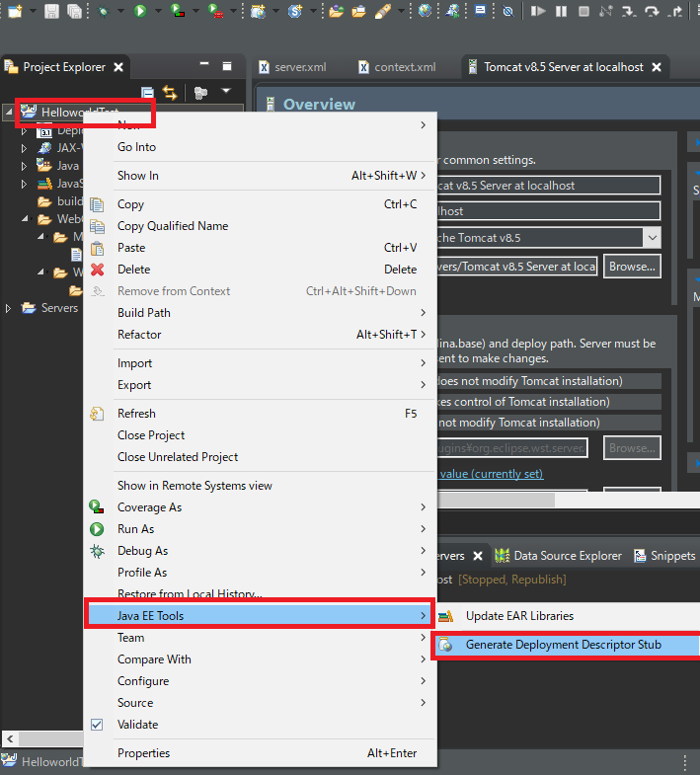Switch to the context.xml editor tab
Viewport: 700px width, 775px height.
398,67
